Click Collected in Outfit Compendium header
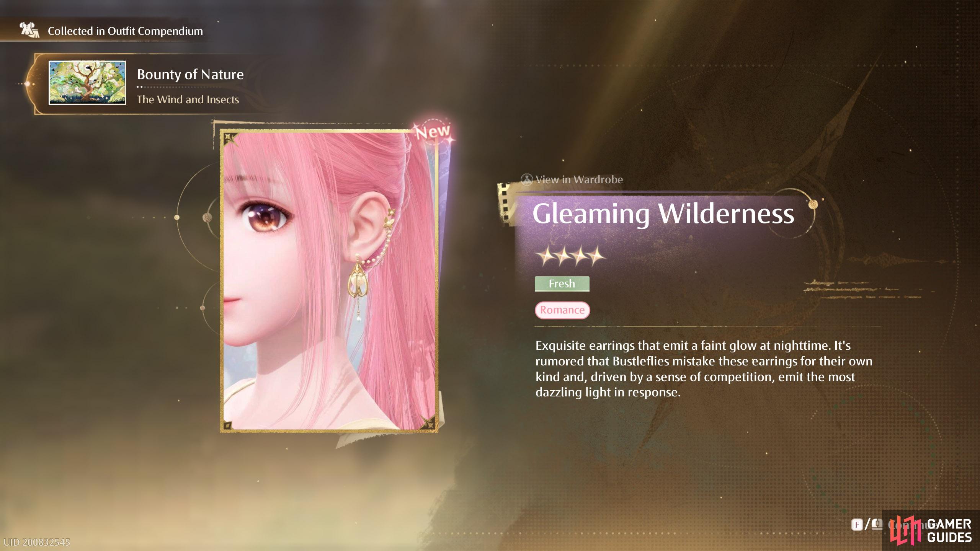Viewport: 980px width, 551px height. [125, 31]
